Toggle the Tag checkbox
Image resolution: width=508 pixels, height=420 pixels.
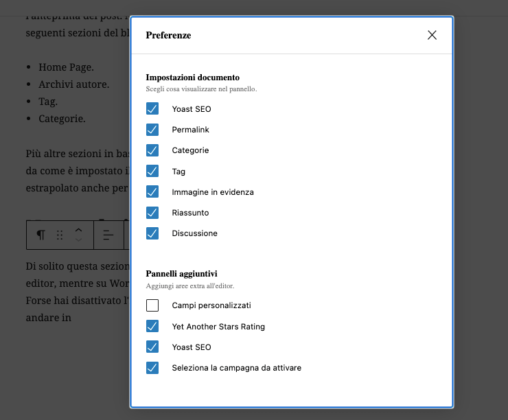coord(152,171)
